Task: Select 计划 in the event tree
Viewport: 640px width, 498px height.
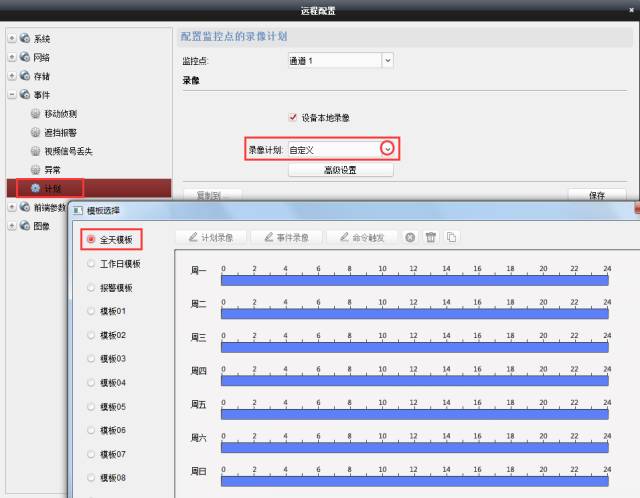Action: click(53, 188)
